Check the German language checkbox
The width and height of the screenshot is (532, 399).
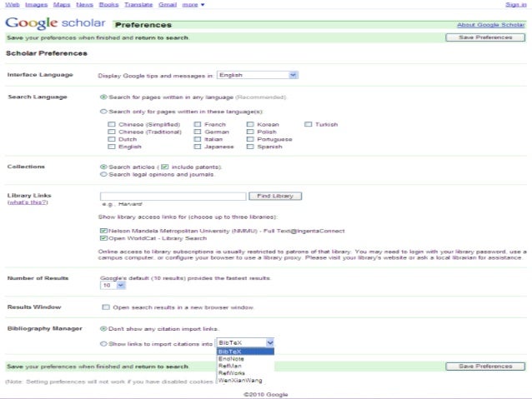[x=198, y=132]
